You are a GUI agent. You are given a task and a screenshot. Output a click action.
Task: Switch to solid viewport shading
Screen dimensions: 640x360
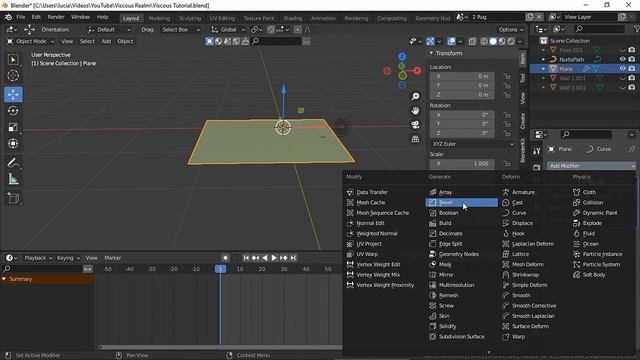(x=493, y=41)
